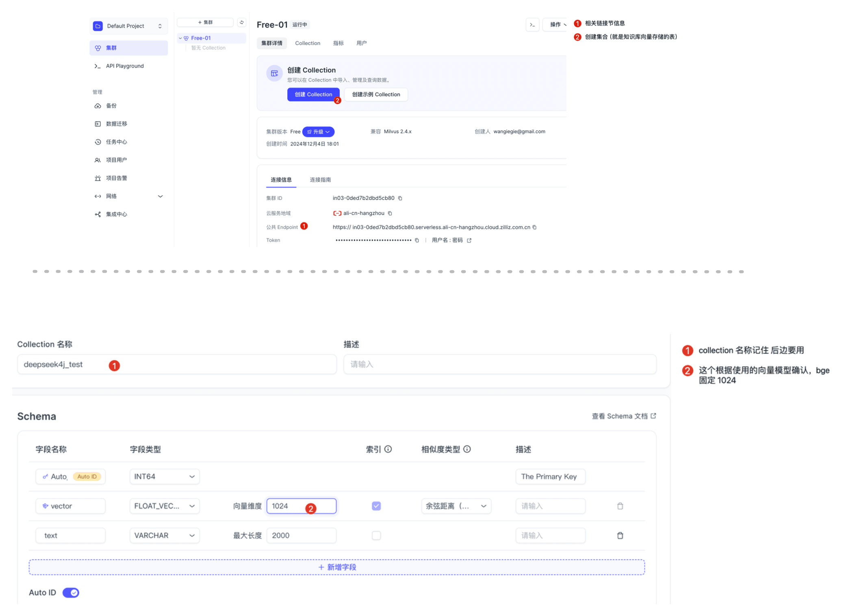Click the 向量维度 1024 input
This screenshot has width=861, height=616.
coord(301,506)
